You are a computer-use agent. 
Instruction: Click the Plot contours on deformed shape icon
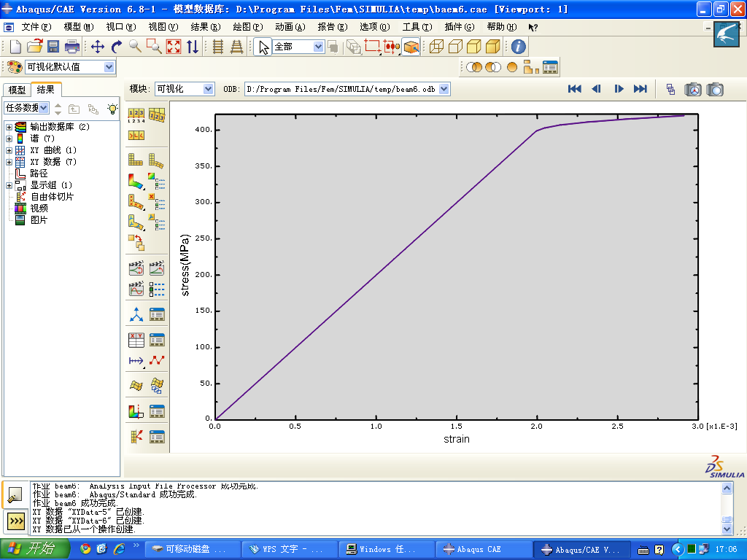[136, 179]
